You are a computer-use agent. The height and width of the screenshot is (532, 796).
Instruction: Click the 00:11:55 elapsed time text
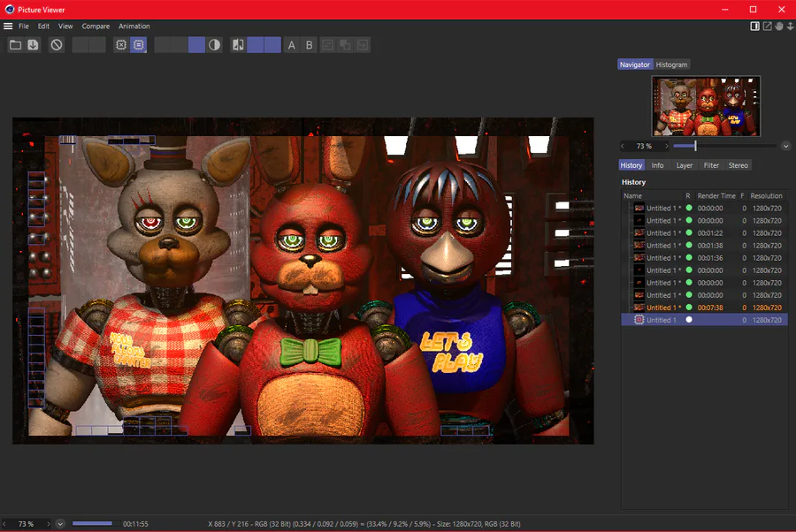(135, 524)
